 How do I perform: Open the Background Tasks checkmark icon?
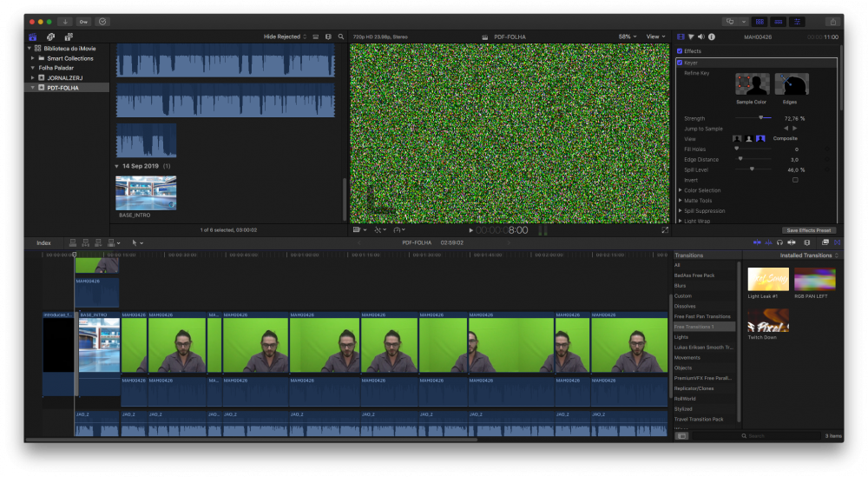click(102, 22)
